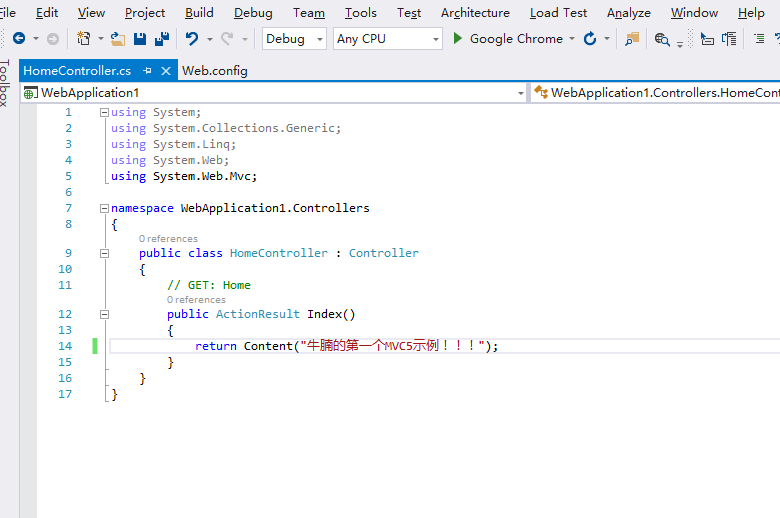The height and width of the screenshot is (518, 780).
Task: Click line number 14 in the margin
Action: click(x=65, y=346)
